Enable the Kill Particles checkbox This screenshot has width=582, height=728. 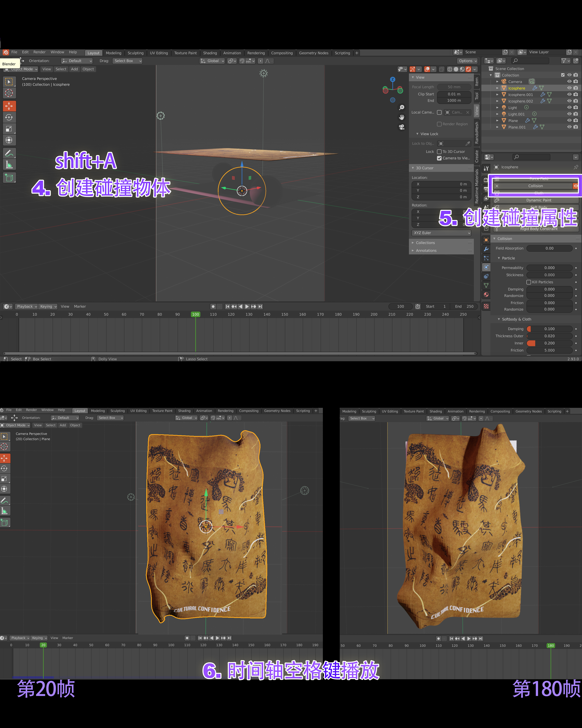tap(529, 282)
